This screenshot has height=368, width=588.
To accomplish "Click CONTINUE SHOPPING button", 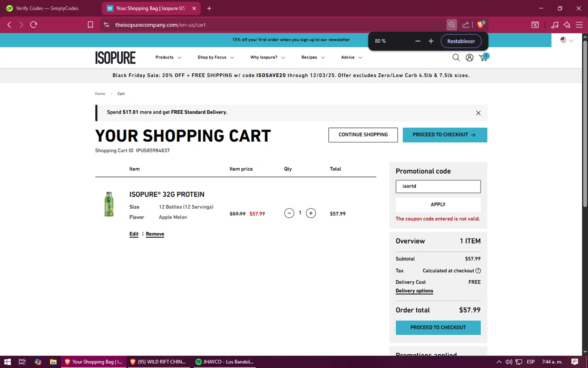I will pyautogui.click(x=363, y=135).
